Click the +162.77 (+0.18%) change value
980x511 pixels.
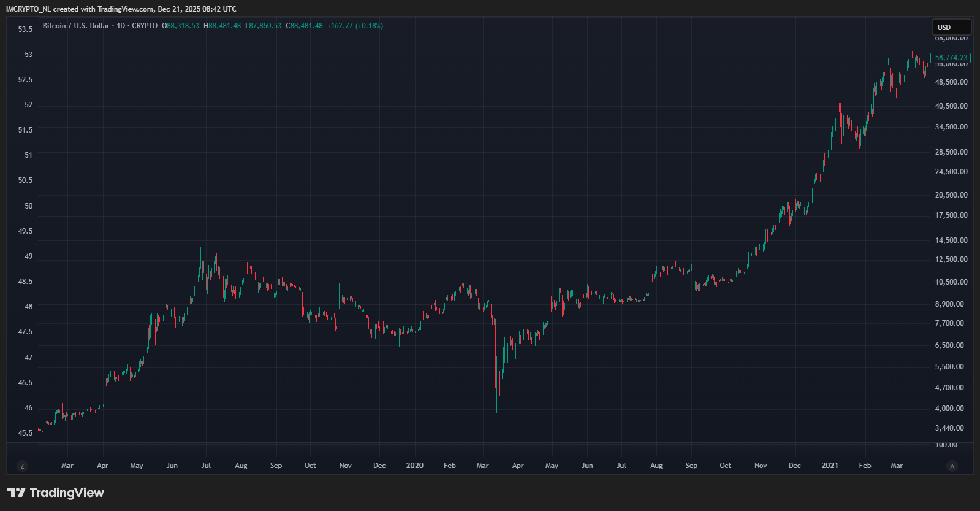click(x=355, y=26)
